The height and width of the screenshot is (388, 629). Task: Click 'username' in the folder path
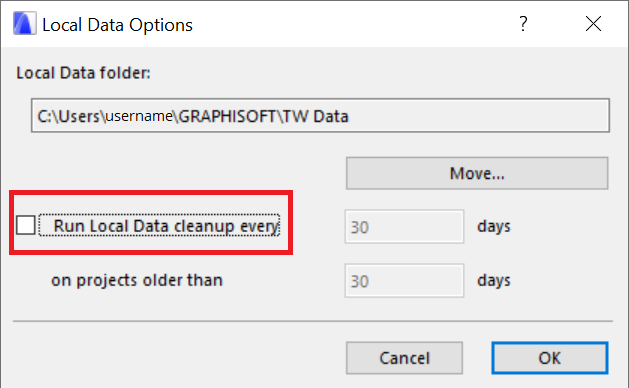pyautogui.click(x=139, y=116)
